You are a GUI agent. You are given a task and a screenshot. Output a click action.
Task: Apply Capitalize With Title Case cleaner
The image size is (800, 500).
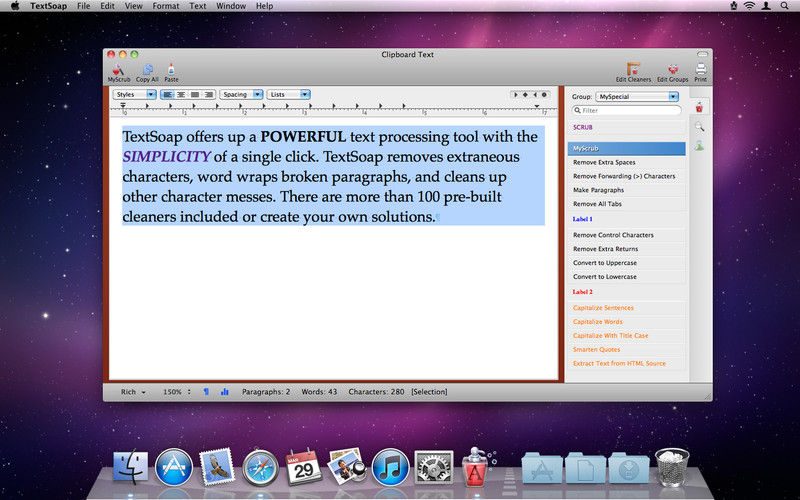627,336
